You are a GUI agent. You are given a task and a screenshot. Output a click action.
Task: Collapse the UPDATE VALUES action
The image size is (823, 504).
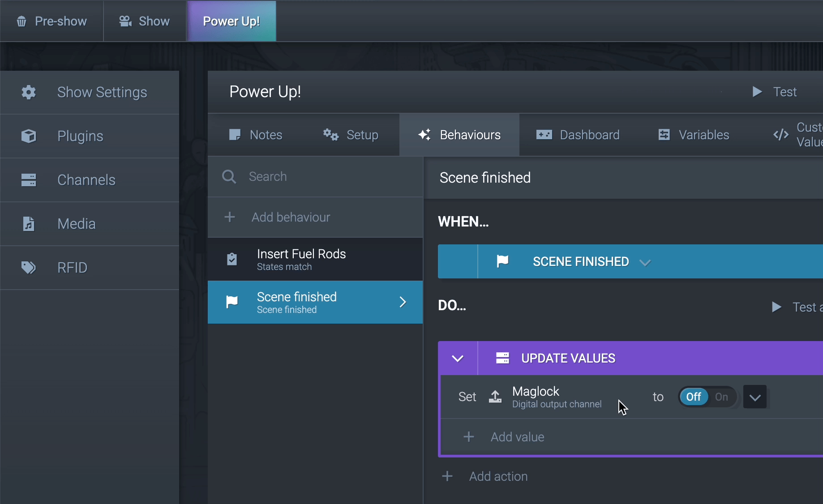point(458,359)
